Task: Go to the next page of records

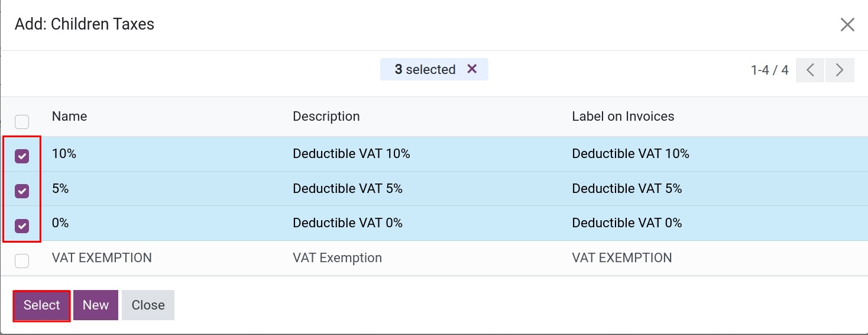Action: [840, 70]
